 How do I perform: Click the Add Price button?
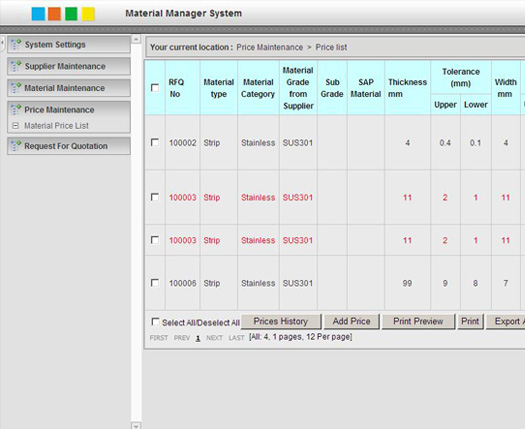click(x=351, y=321)
